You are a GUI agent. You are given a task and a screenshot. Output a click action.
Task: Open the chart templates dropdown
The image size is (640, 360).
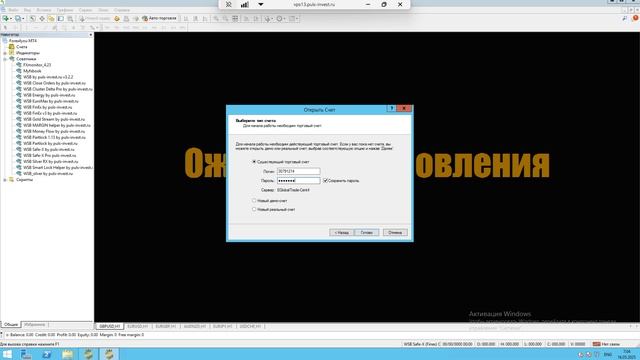click(293, 18)
